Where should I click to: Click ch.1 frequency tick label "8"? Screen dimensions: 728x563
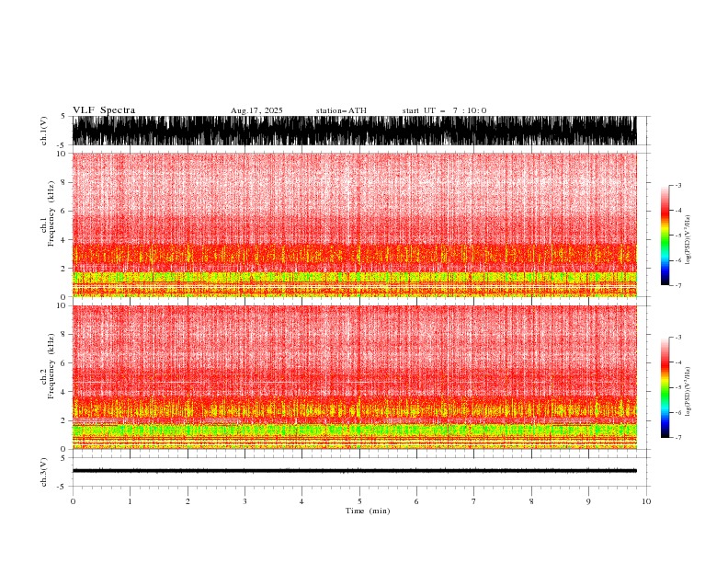(x=63, y=182)
